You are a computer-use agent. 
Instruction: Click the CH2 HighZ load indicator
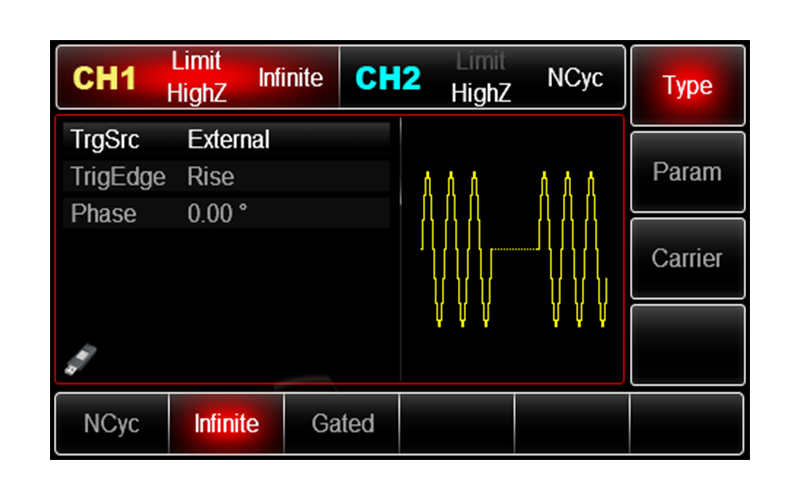(481, 94)
